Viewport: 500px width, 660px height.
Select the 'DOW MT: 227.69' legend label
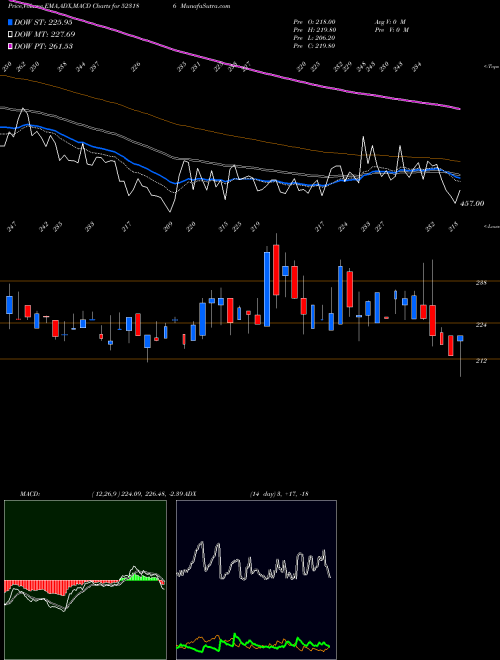tap(45, 34)
